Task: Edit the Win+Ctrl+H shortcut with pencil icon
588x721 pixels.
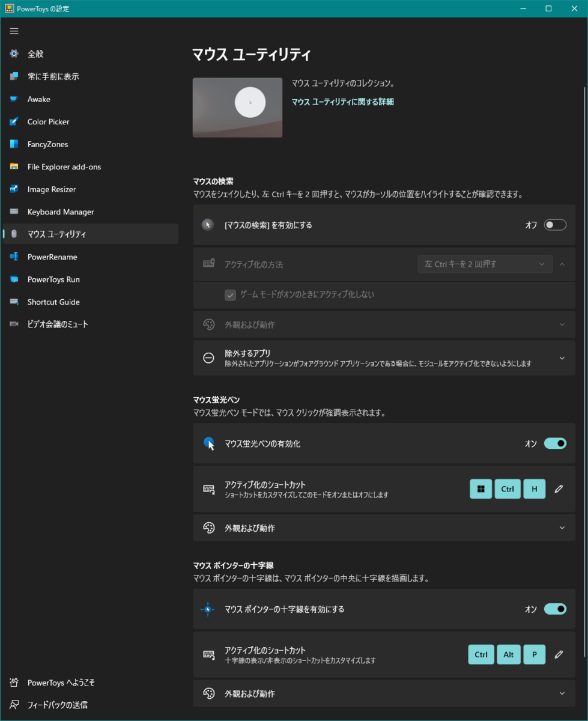Action: pos(559,489)
